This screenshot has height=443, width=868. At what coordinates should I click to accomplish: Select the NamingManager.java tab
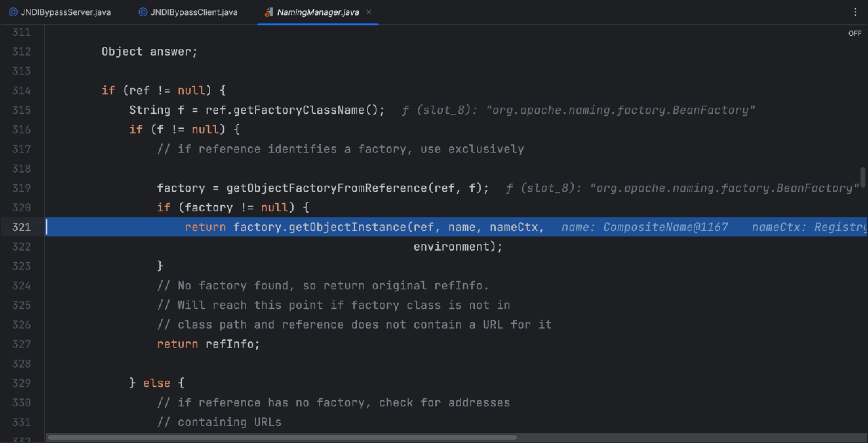318,13
